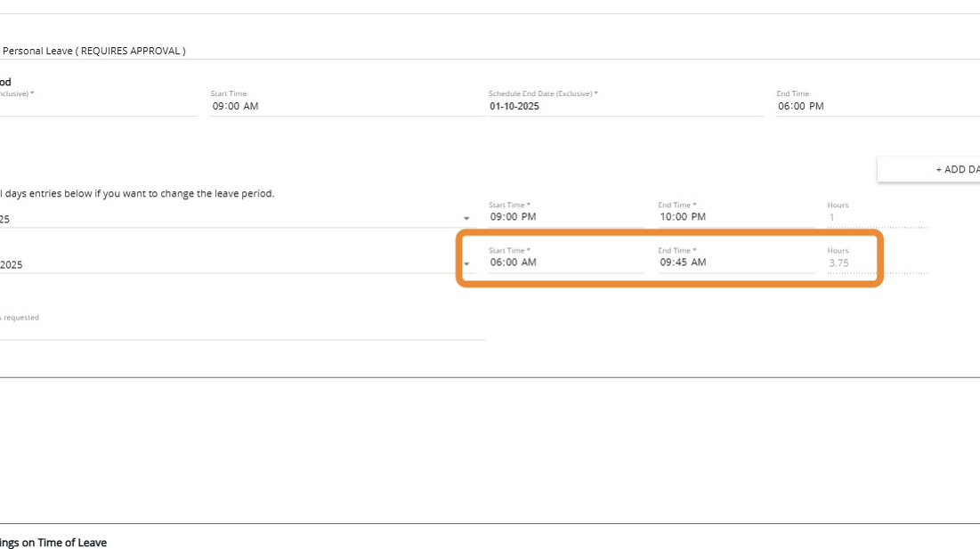Viewport: 980px width, 549px height.
Task: Select the second day entry date field
Action: pos(231,264)
